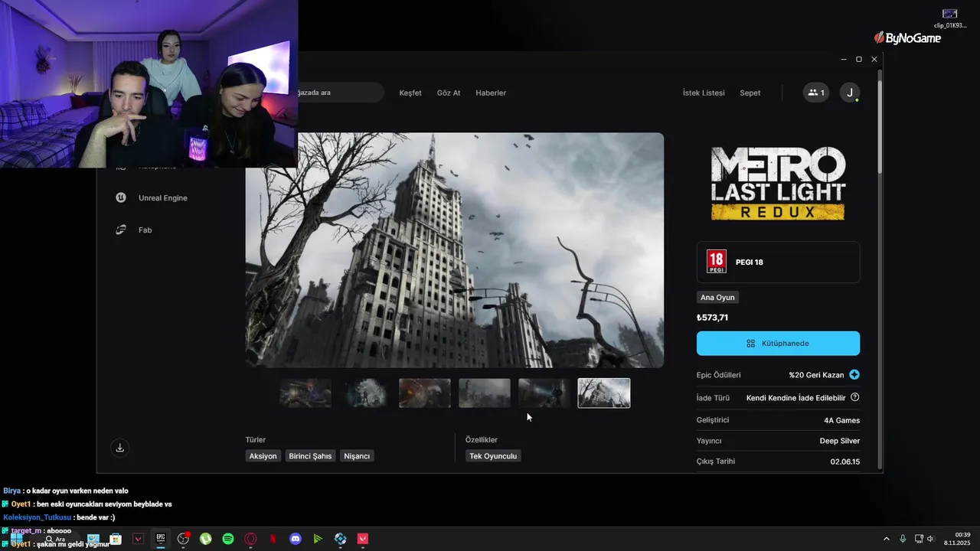Select the first screenshot thumbnail
The image size is (980, 551).
tap(305, 393)
